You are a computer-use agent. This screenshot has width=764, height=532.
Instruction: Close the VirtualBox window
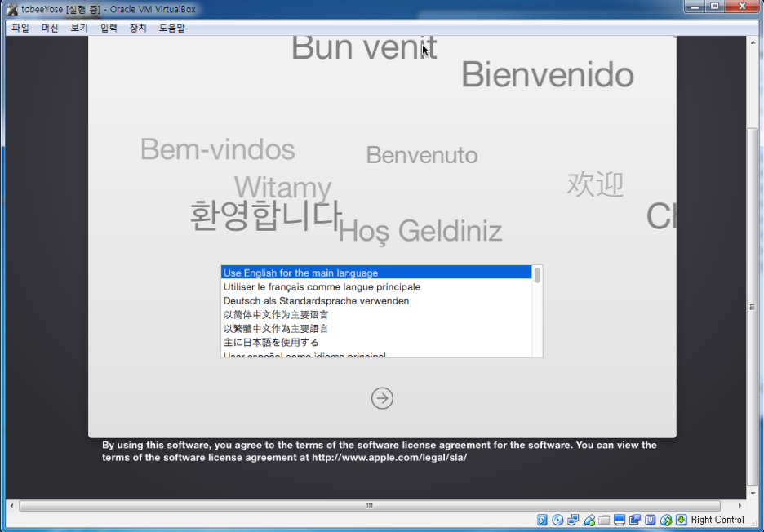click(742, 7)
